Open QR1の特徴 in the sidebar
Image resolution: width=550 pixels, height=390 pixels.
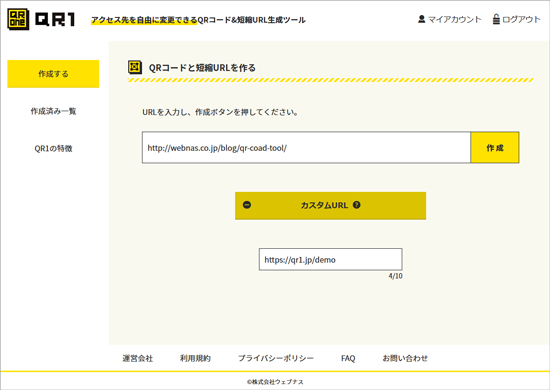point(53,148)
